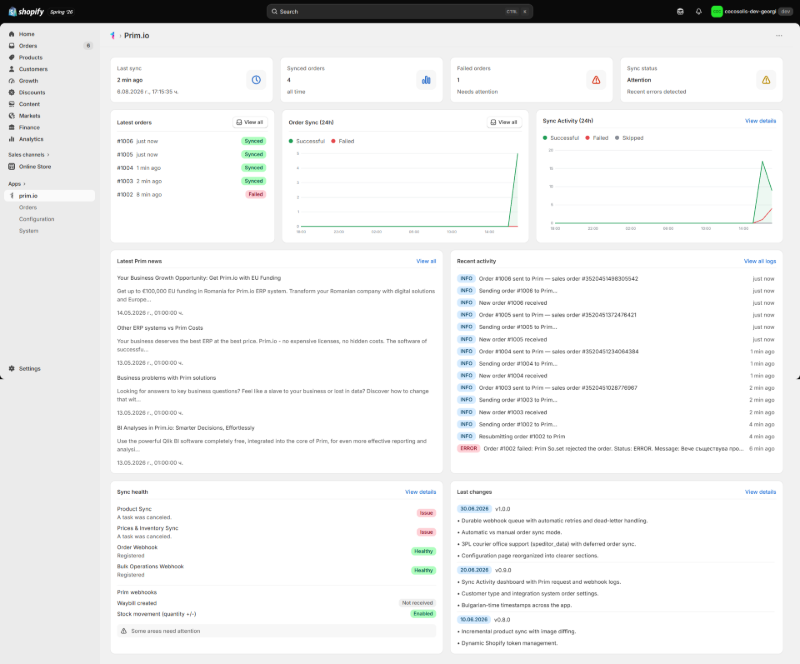Screen dimensions: 800x664
Task: Open Configuration under prim.io
Action: pyautogui.click(x=37, y=219)
